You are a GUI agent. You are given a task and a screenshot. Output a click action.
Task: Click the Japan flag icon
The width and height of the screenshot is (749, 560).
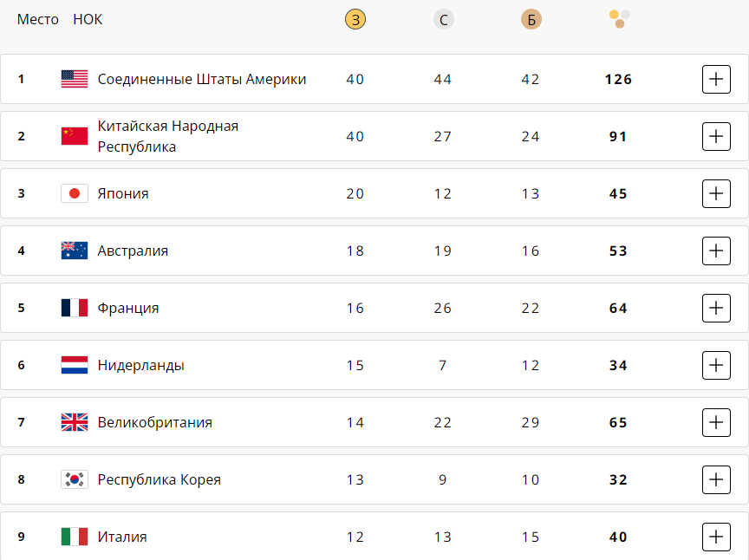point(75,193)
